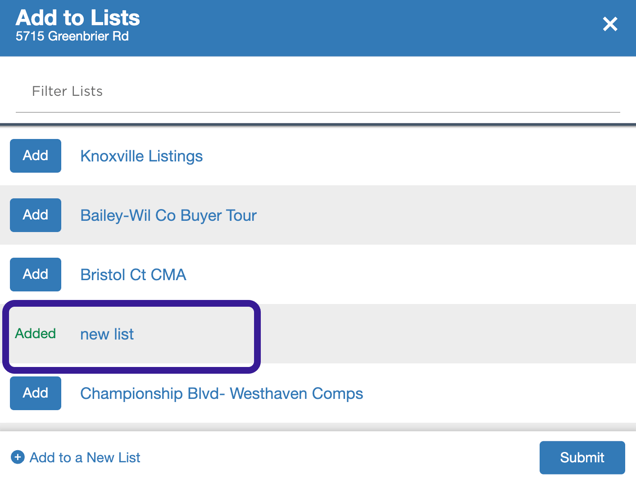Open the Knoxville Listings list name

[x=141, y=156]
